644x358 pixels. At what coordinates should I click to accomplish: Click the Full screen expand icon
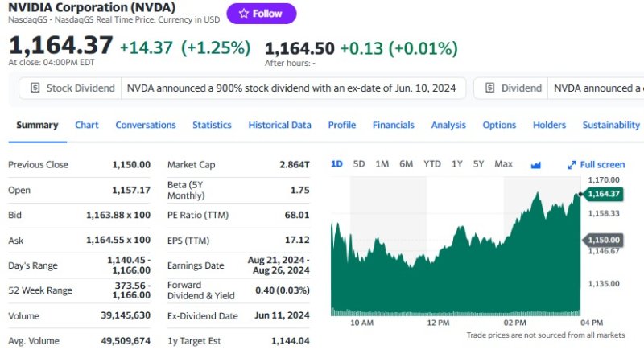click(572, 165)
